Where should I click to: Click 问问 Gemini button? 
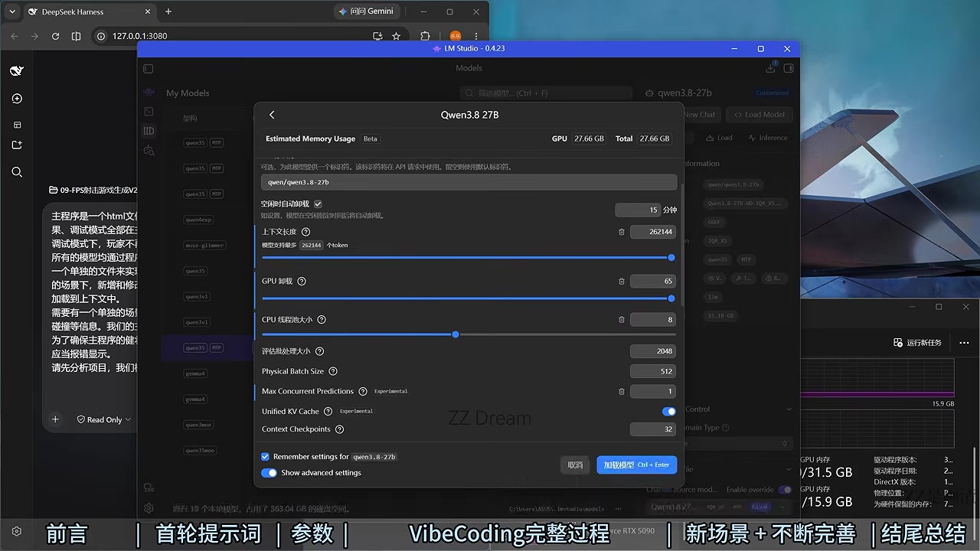(366, 11)
